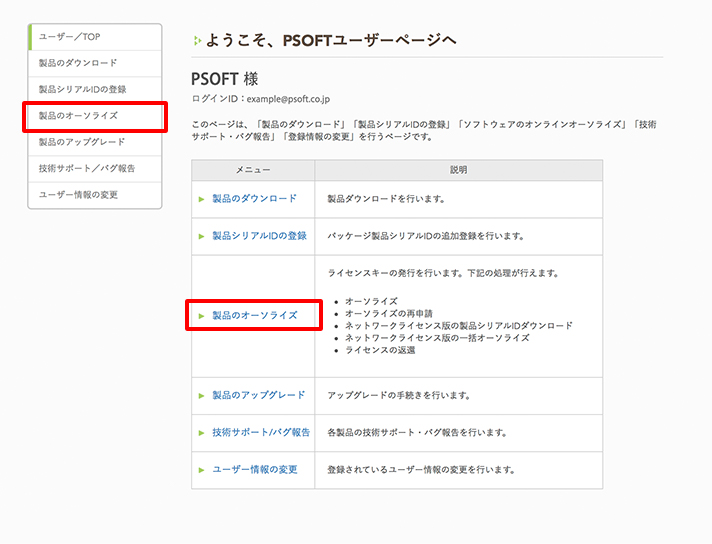This screenshot has width=712, height=544.
Task: Click bullet ネットワークライセンス版の製品シリアルIDダウンロード
Action: pyautogui.click(x=459, y=326)
